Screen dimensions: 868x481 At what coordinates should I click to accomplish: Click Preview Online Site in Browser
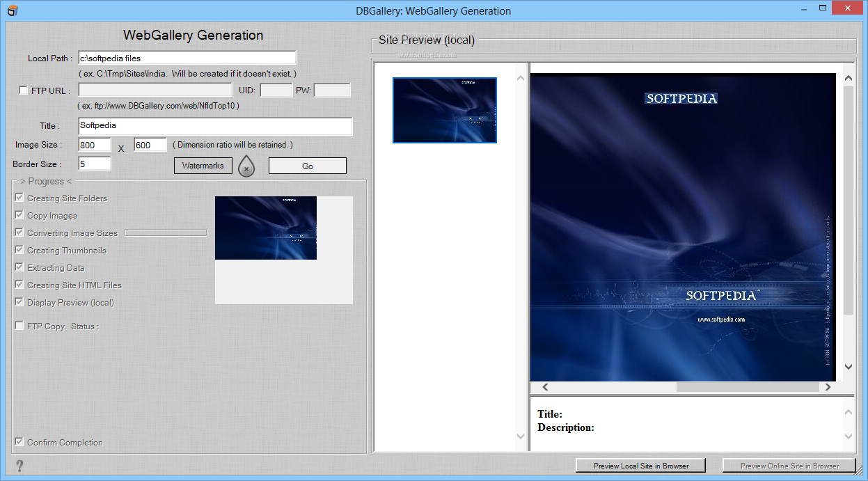click(789, 466)
